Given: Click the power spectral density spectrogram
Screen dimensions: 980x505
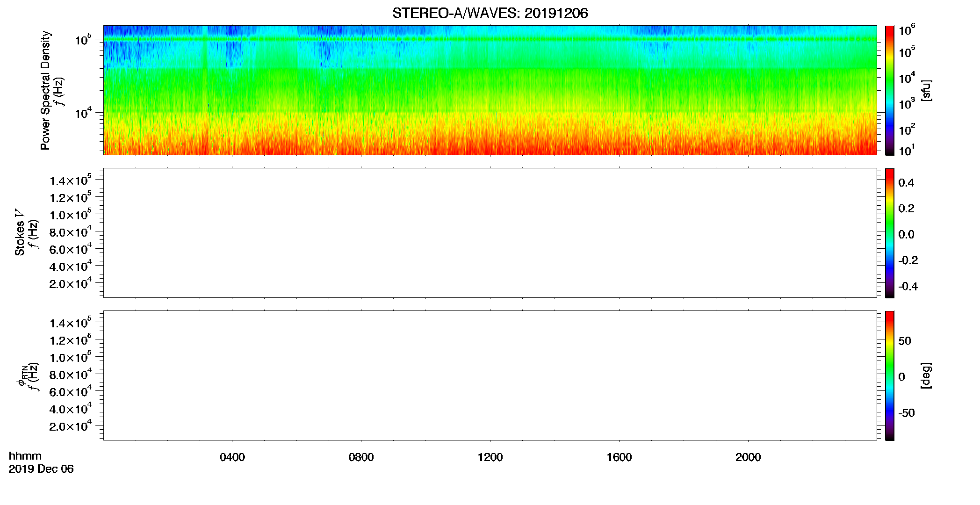Looking at the screenshot, I should (x=490, y=90).
